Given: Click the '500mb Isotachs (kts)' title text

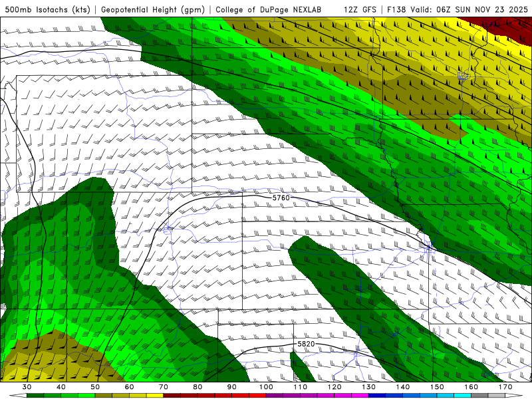Looking at the screenshot, I should coord(48,9).
